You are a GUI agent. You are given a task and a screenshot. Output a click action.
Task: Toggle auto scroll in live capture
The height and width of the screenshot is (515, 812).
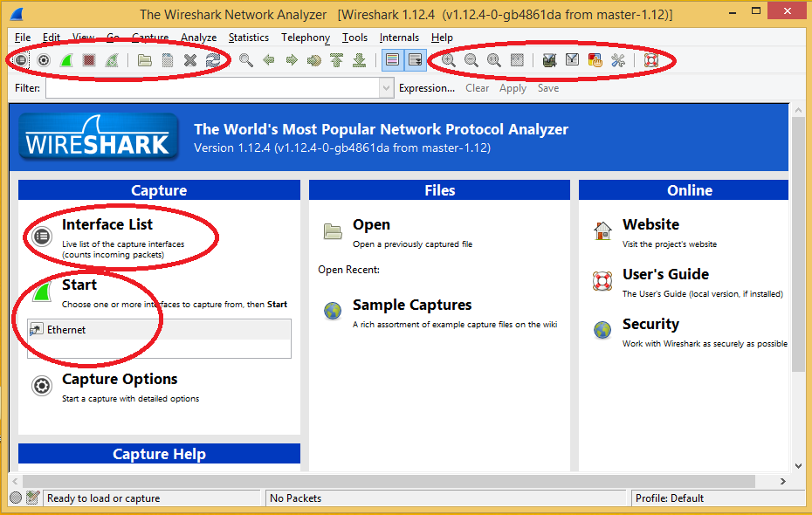tap(416, 59)
